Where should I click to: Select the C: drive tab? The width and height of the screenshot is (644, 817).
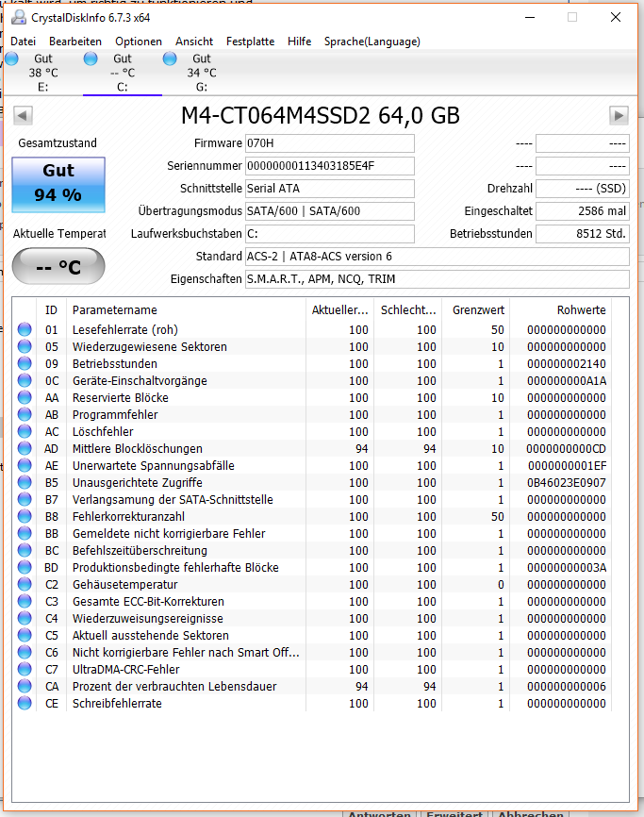pos(123,73)
